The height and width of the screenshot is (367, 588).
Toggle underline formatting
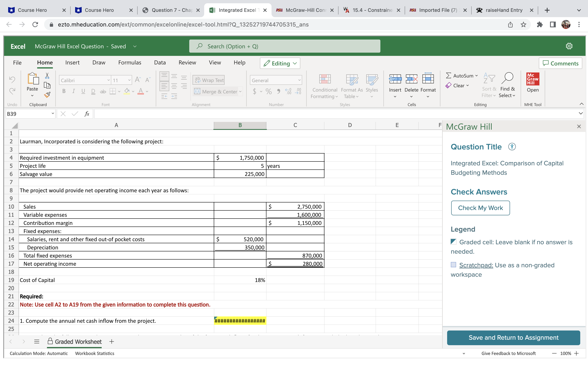click(x=83, y=91)
